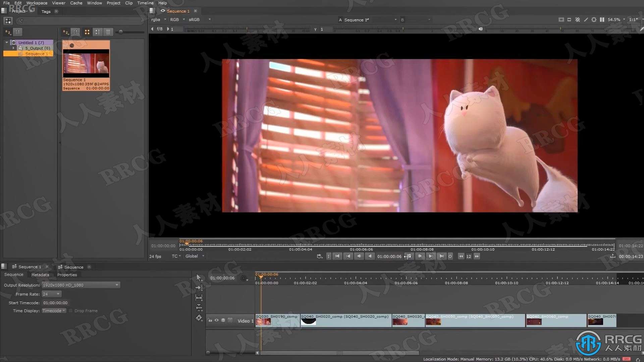Viewport: 644px width, 362px height.
Task: Open the TC timecode display dropdown
Action: point(175,256)
